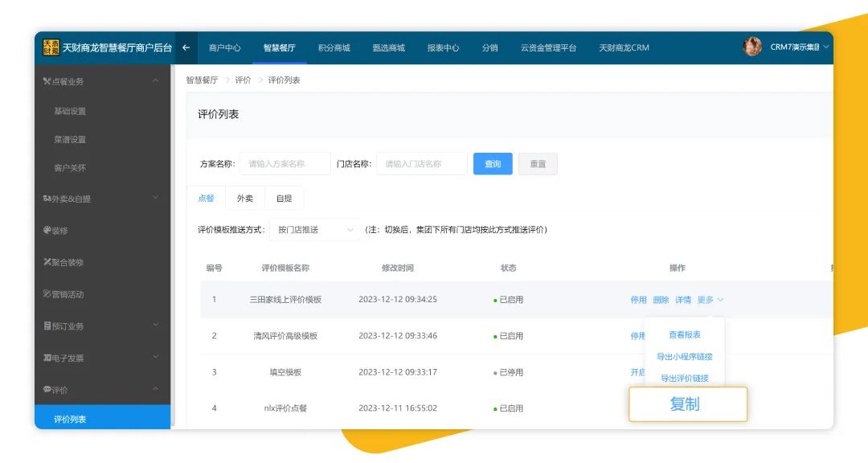Focus the 门店名称 input field
The height and width of the screenshot is (463, 868).
(x=422, y=164)
